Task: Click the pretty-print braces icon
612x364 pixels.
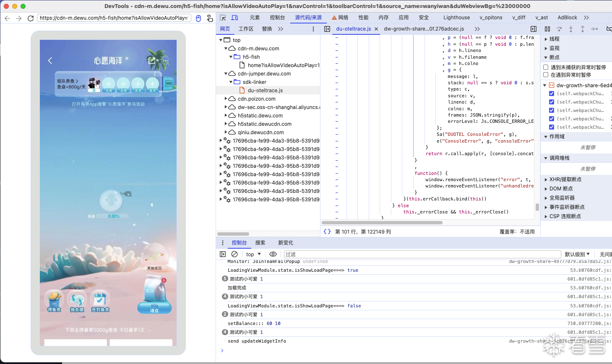Action: point(327,231)
